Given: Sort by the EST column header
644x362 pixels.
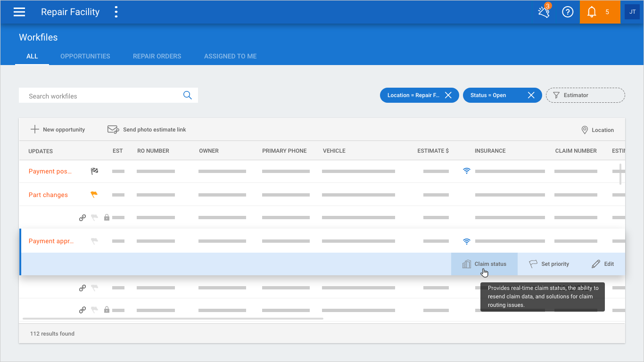Looking at the screenshot, I should [x=118, y=151].
